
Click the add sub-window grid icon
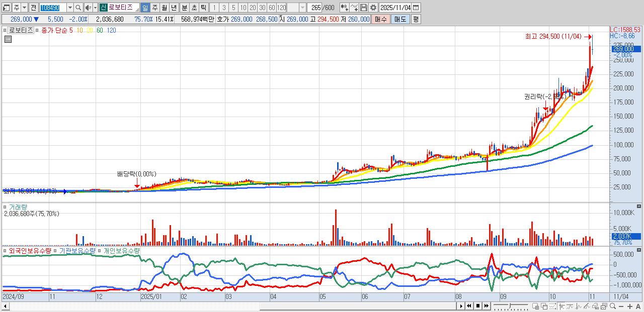click(535, 306)
